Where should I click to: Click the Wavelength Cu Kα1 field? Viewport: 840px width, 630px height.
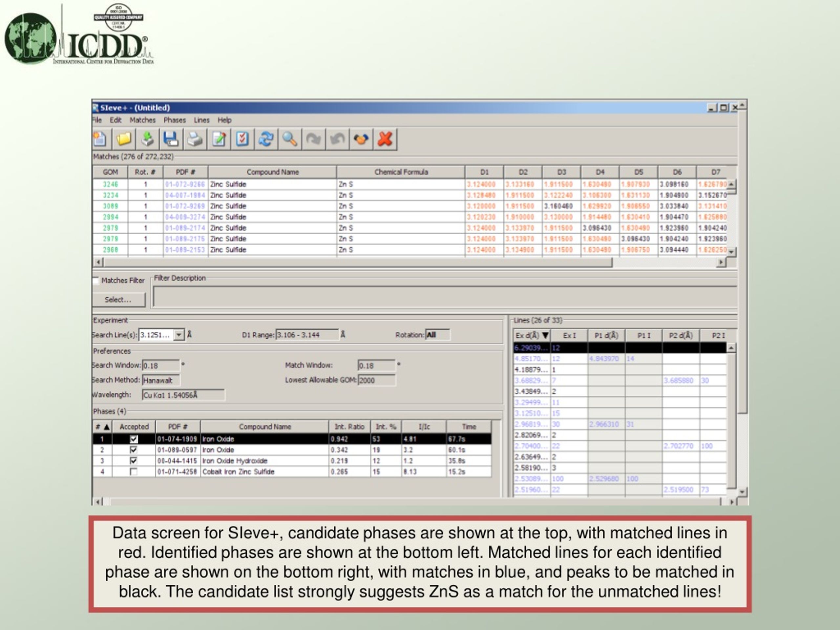(183, 395)
